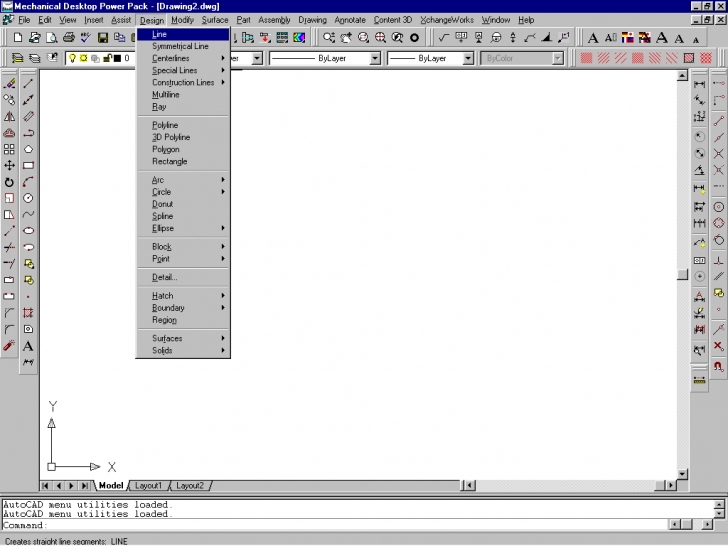Click the Save floppy disk icon
This screenshot has width=728, height=546.
pos(103,38)
